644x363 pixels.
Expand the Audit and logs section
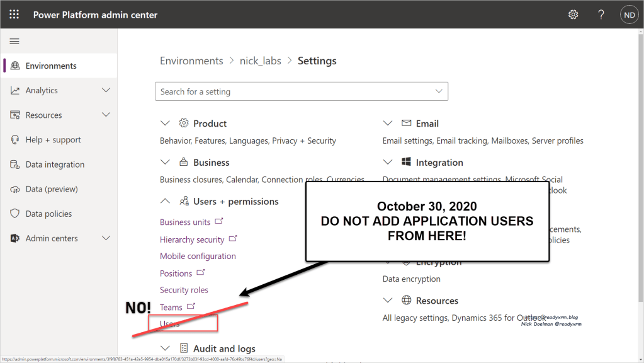(166, 349)
